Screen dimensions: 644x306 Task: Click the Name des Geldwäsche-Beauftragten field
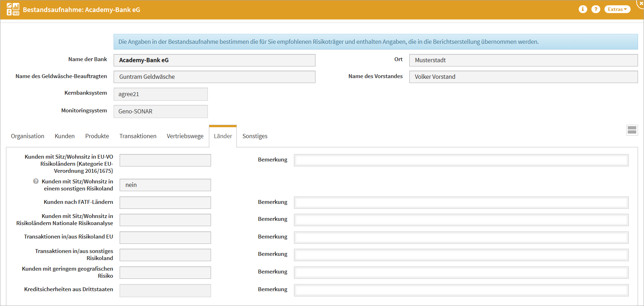point(214,77)
